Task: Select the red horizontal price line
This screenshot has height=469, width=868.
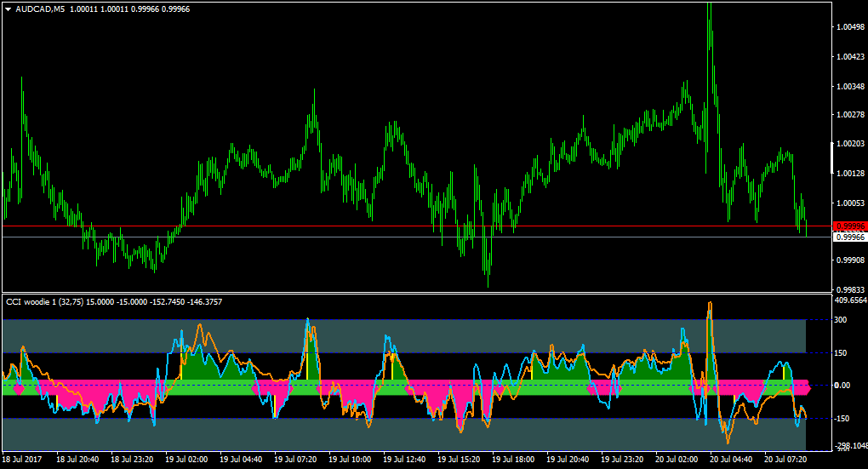Action: 417,226
